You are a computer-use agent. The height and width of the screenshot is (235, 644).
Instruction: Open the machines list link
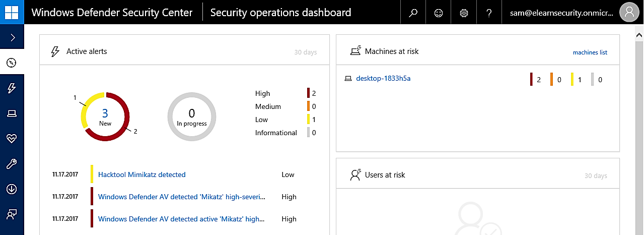[x=590, y=52]
